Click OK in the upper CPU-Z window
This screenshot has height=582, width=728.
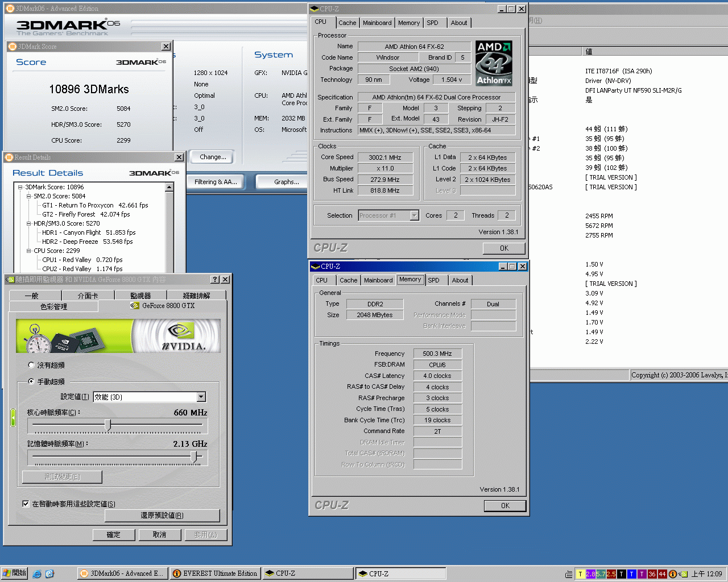[x=504, y=248]
